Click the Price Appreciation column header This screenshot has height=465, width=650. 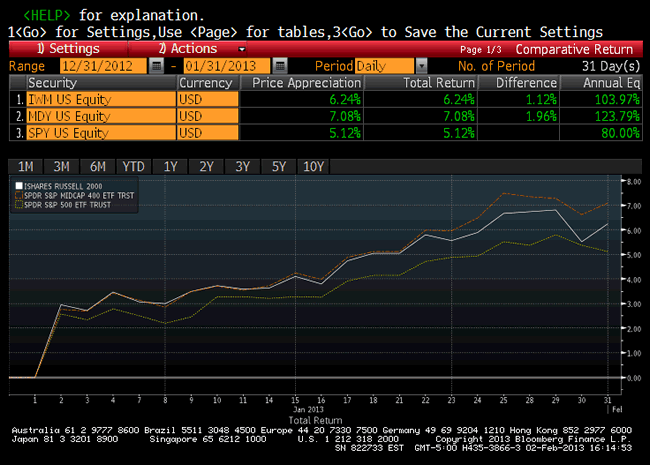(306, 83)
